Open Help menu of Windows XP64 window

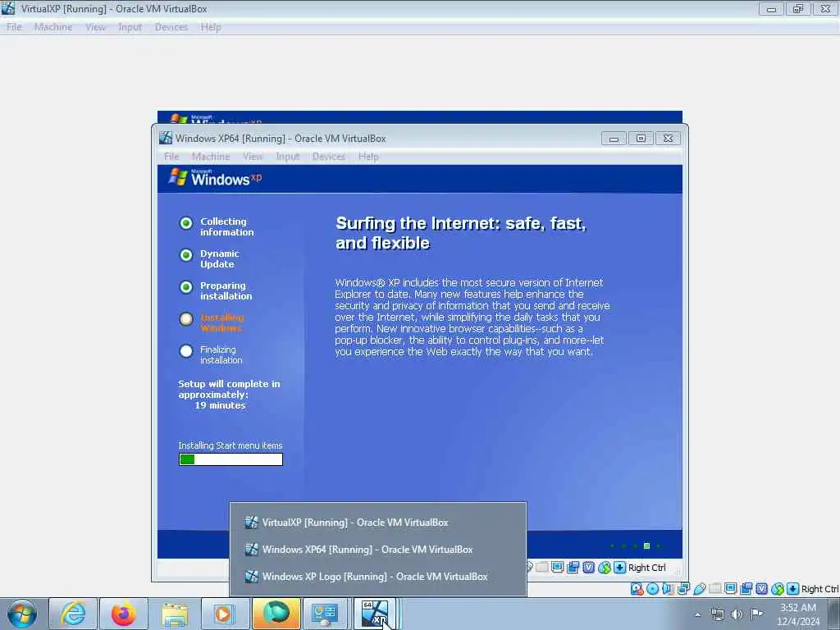[x=368, y=157]
